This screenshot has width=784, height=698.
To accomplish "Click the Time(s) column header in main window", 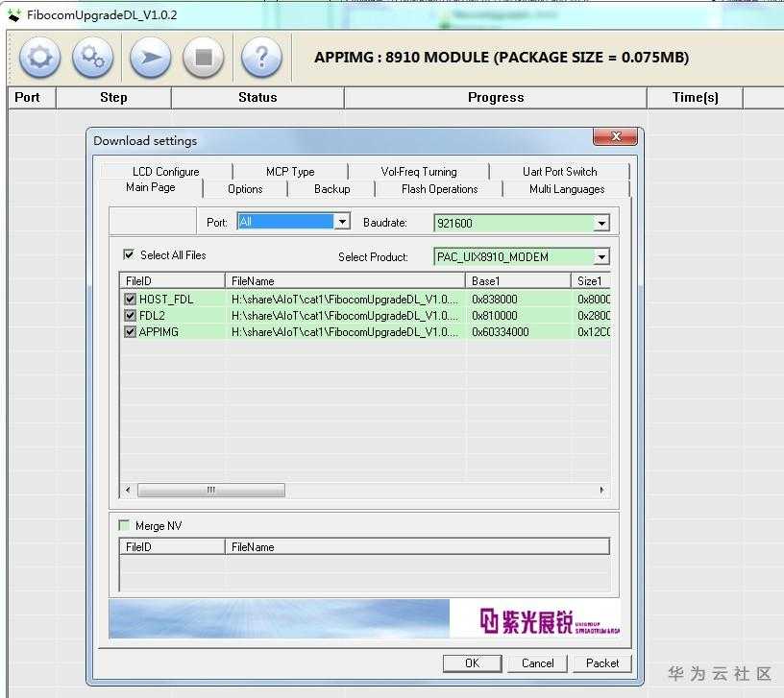I will 695,97.
